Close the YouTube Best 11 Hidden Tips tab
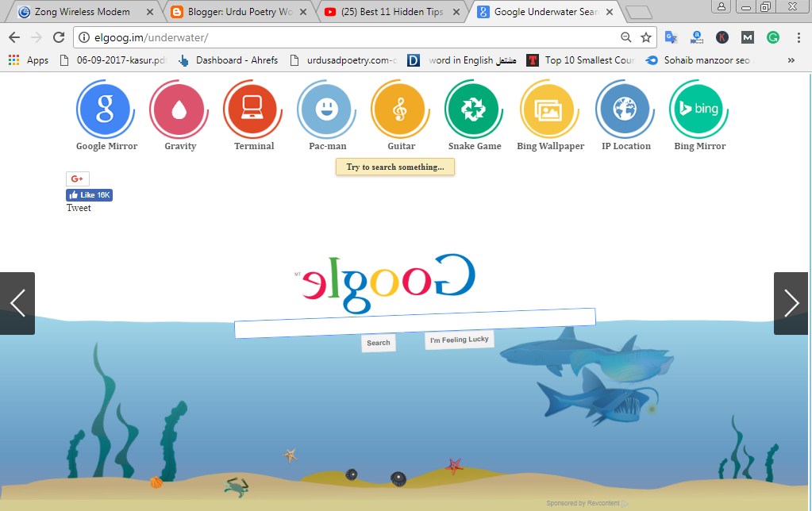 point(456,12)
